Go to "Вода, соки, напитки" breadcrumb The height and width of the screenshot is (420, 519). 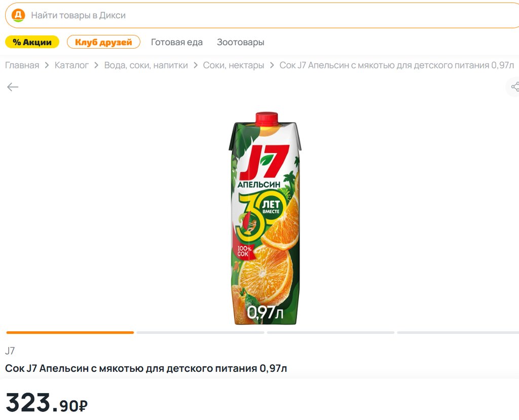(x=146, y=65)
